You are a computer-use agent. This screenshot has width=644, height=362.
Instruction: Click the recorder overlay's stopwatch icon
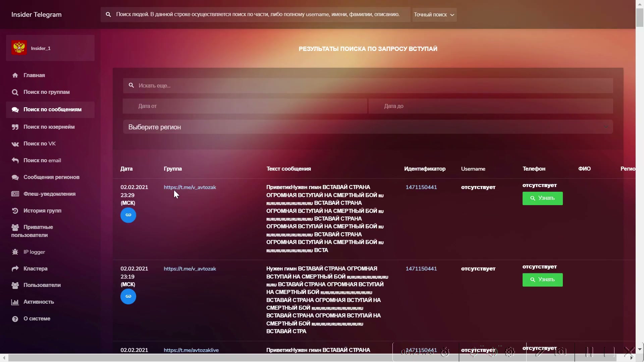pyautogui.click(x=445, y=352)
